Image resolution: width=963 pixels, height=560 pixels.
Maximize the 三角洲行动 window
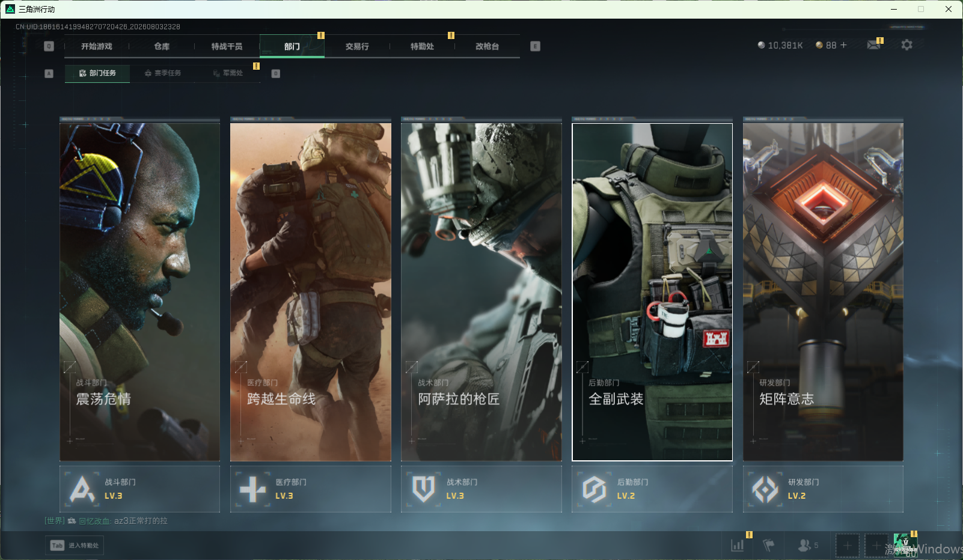[x=920, y=9]
